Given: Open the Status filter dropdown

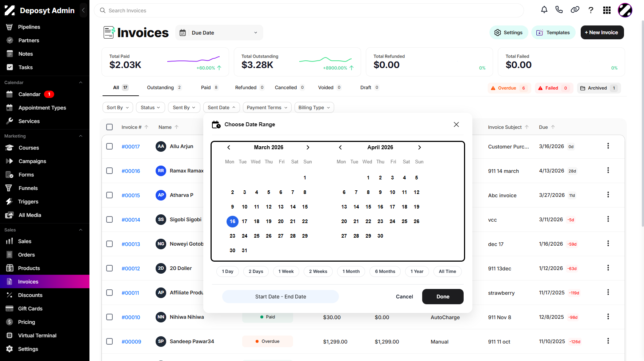Looking at the screenshot, I should click(151, 107).
